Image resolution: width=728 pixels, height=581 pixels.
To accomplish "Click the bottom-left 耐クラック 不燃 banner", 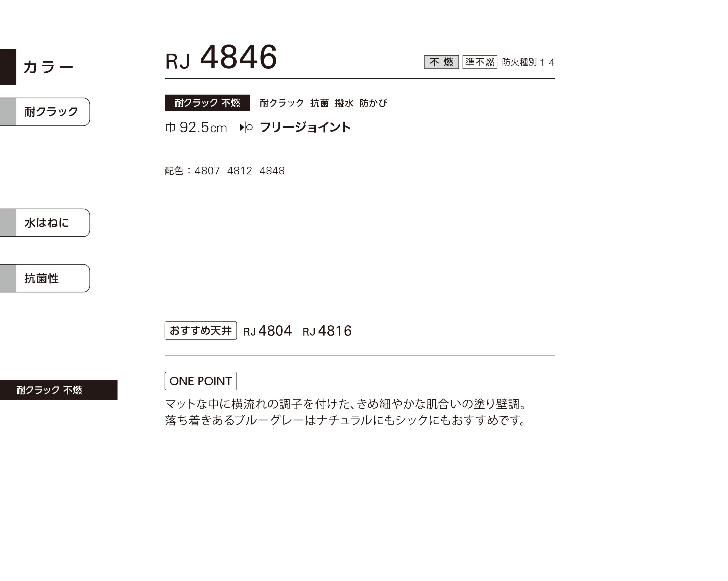I will tap(59, 390).
